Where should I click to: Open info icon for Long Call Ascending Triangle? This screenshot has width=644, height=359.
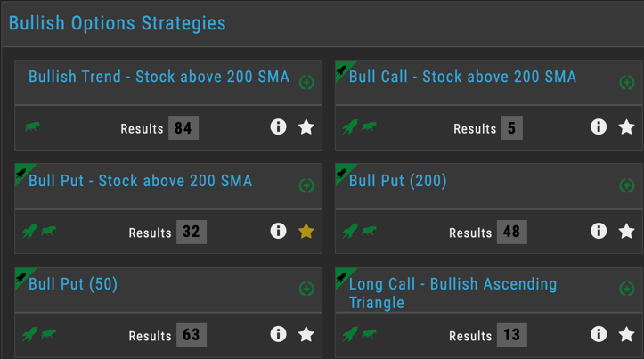(599, 334)
